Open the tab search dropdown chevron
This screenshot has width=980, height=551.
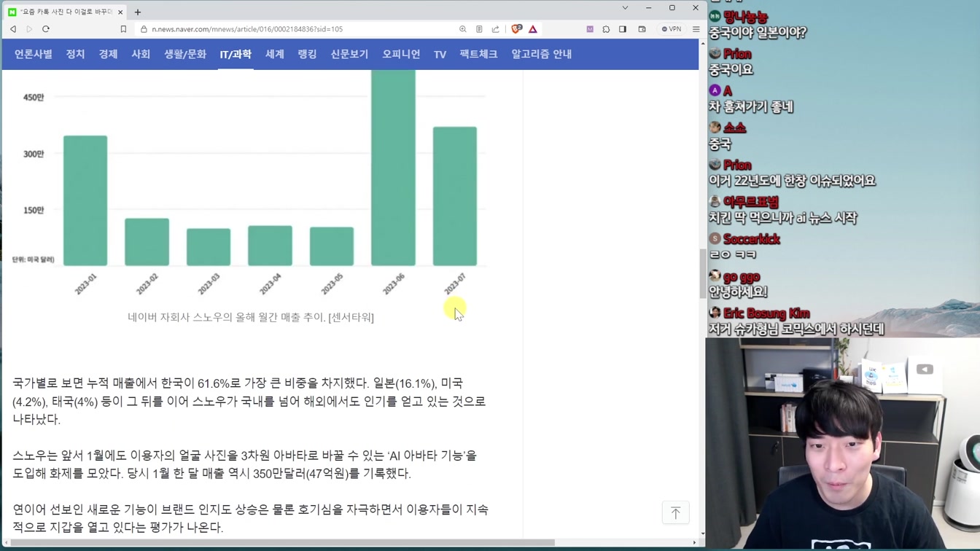(625, 8)
